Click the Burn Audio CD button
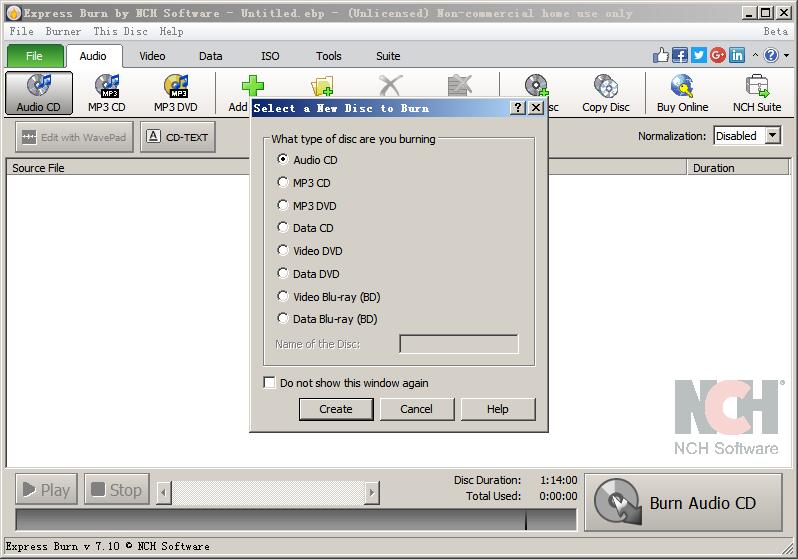798x559 pixels. point(683,502)
